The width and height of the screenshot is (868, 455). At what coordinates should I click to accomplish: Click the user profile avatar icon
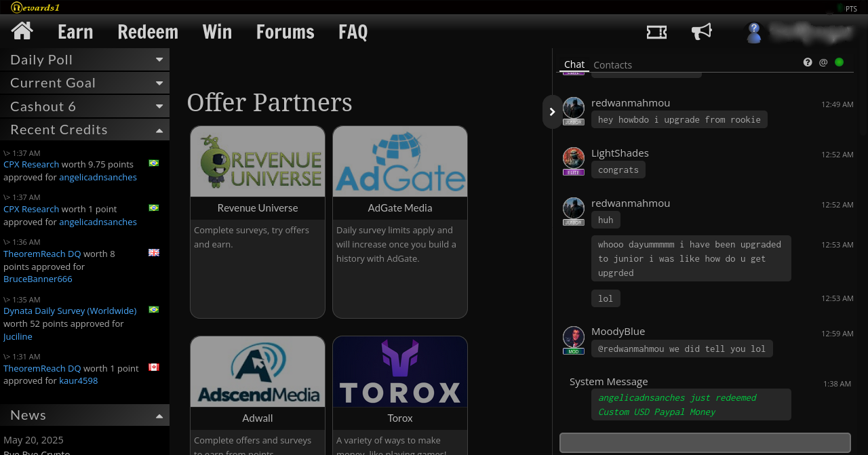[x=754, y=33]
